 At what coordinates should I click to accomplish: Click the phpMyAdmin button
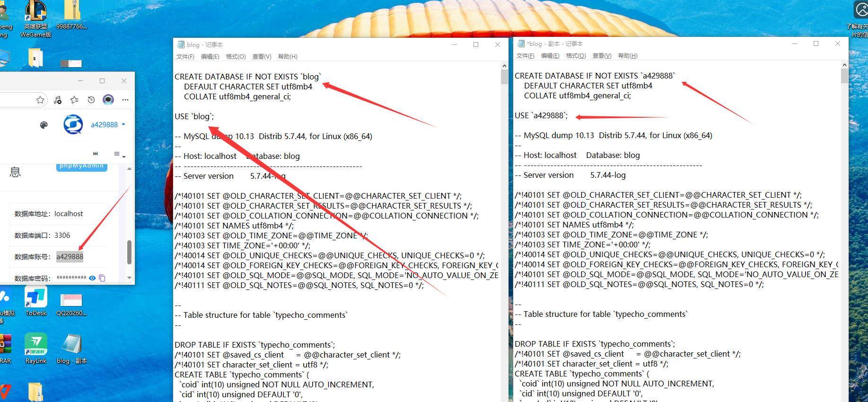(82, 166)
